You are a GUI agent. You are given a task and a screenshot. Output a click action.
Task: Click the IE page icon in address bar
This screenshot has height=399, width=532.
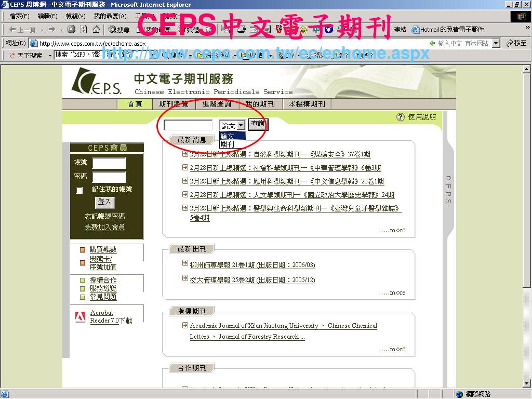point(33,44)
